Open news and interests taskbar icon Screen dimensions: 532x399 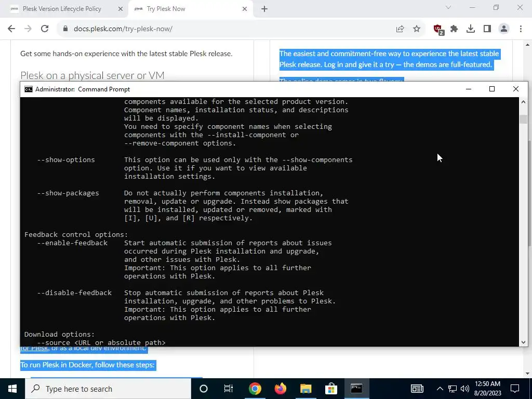417,389
